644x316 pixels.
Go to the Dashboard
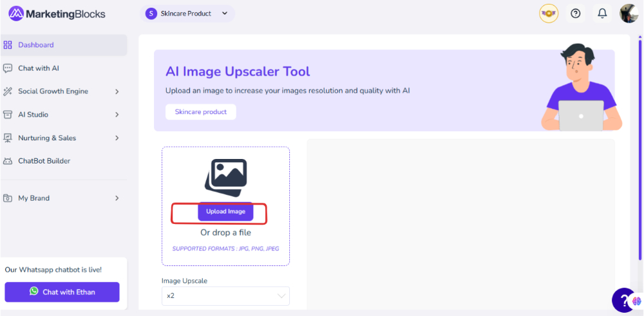(36, 45)
